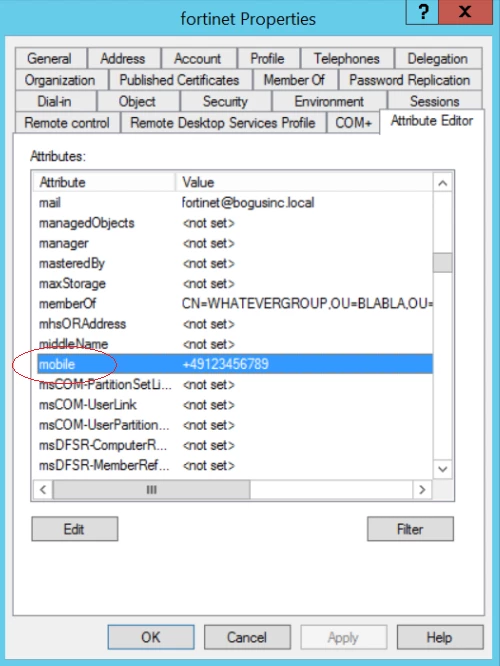Image resolution: width=500 pixels, height=666 pixels.
Task: Click the scroll down arrow in attribute list
Action: coord(443,469)
